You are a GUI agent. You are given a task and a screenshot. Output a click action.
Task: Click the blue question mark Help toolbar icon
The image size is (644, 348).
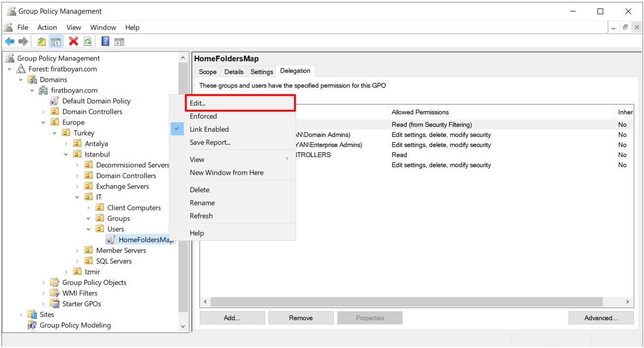pos(105,42)
